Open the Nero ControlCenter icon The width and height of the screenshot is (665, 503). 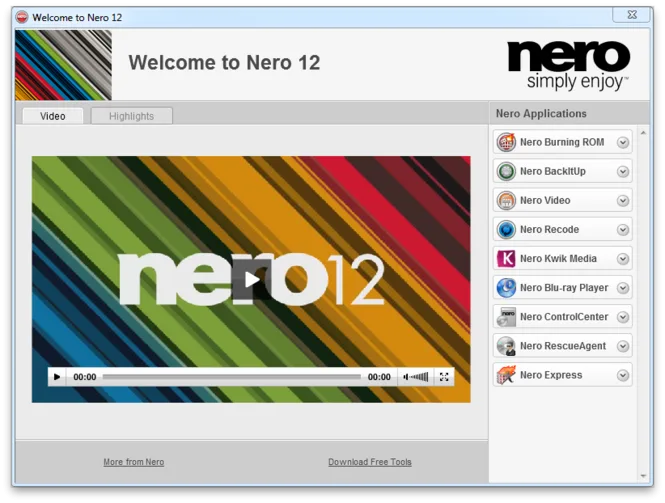(506, 317)
